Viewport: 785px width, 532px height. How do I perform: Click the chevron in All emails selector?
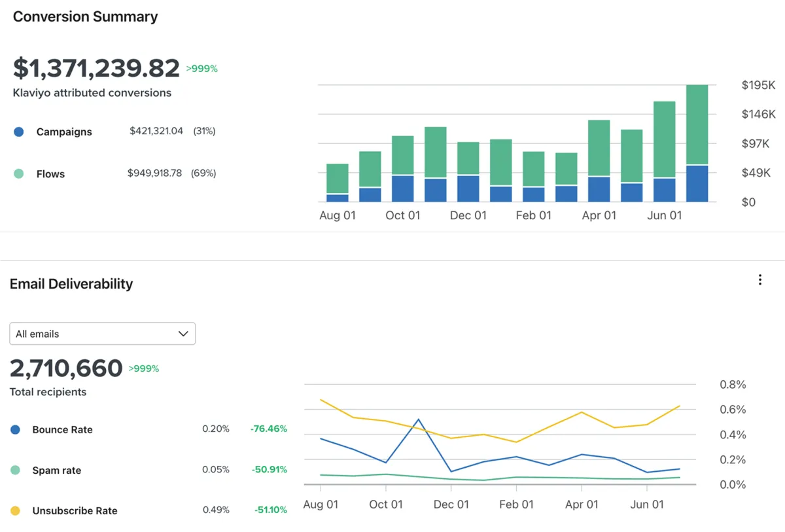tap(183, 334)
